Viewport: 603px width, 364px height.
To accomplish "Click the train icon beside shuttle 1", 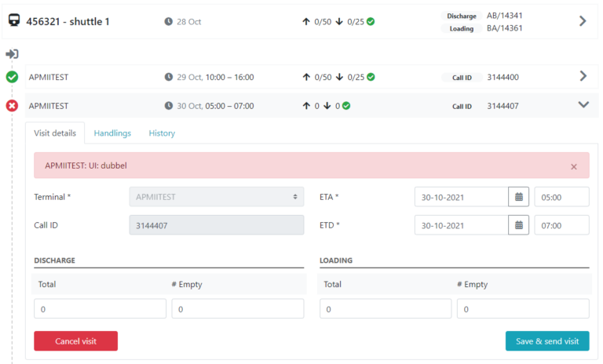I will [14, 21].
